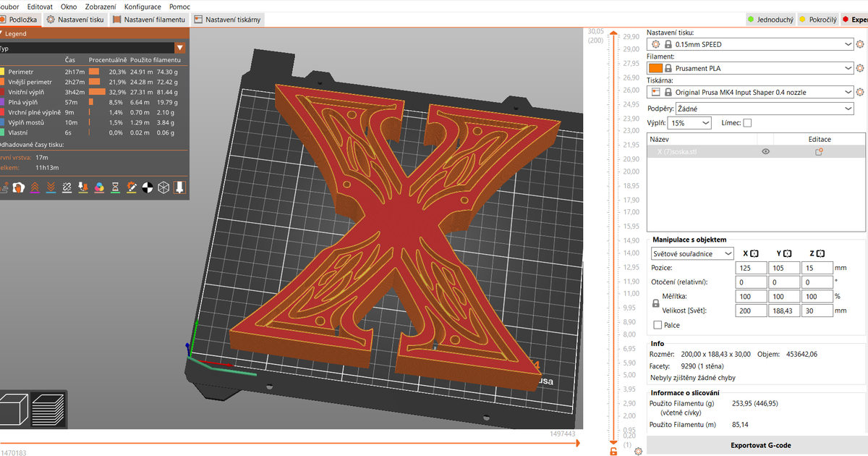Toggle custom G-code gear-and-pencil icon
The image size is (868, 456).
[x=132, y=187]
